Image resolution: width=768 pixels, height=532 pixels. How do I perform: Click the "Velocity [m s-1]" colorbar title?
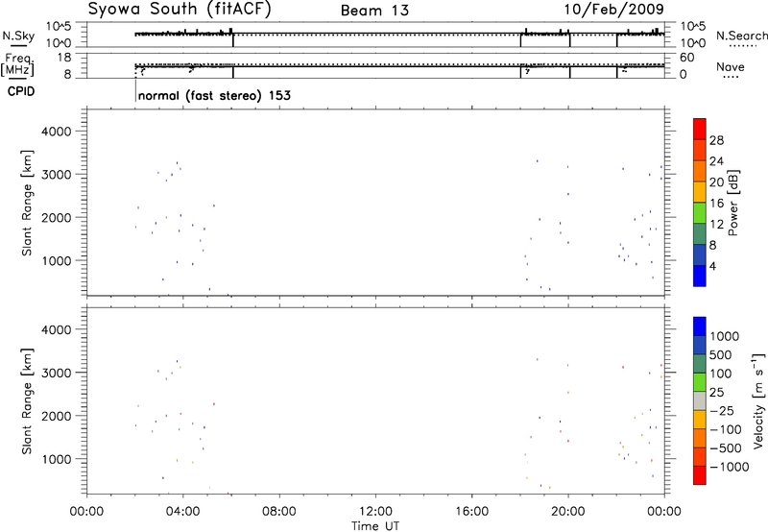click(758, 400)
